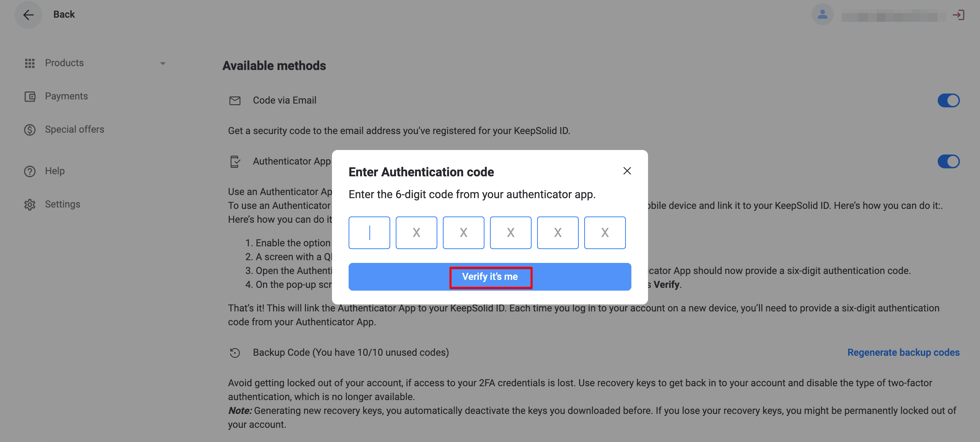Click the third authentication code digit box
This screenshot has height=442, width=980.
click(463, 233)
